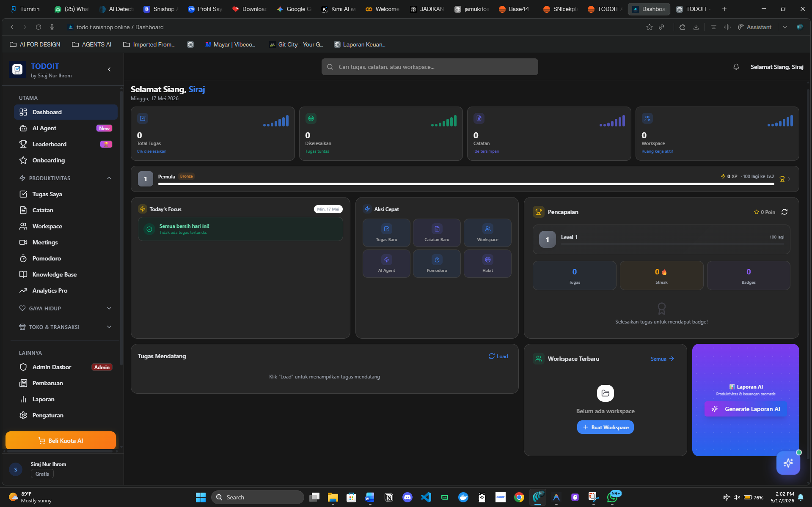The image size is (812, 507).
Task: Open Pembaruan in the sidebar
Action: [66, 383]
